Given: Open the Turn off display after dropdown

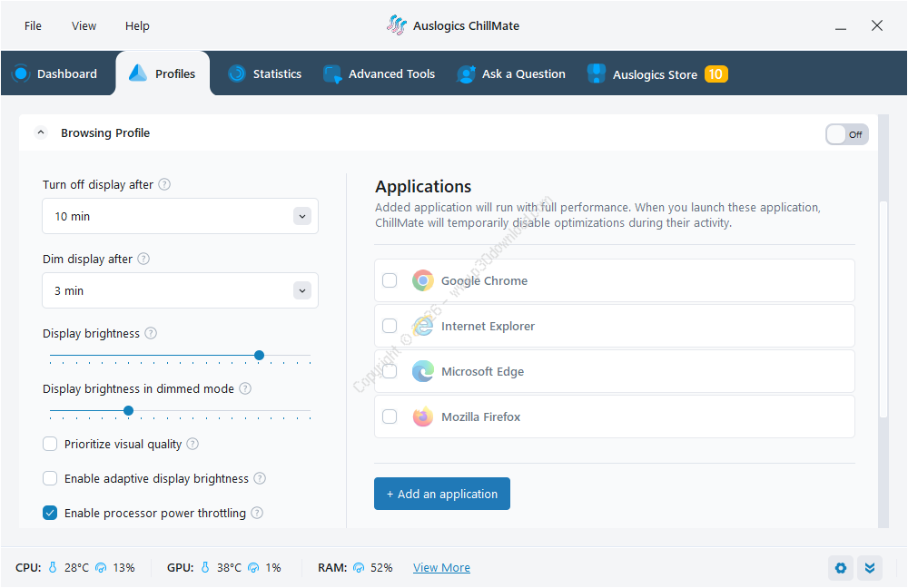Looking at the screenshot, I should [180, 216].
